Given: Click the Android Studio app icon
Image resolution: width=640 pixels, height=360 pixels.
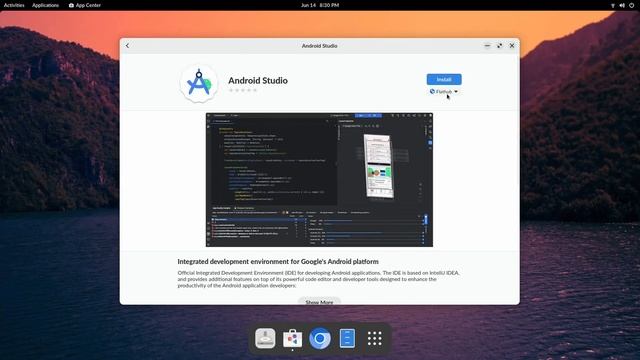Looking at the screenshot, I should pyautogui.click(x=199, y=83).
